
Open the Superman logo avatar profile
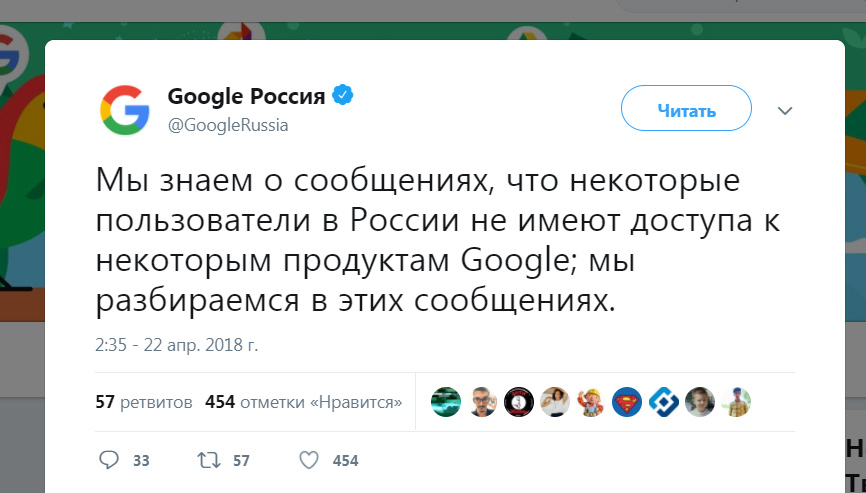pos(626,402)
